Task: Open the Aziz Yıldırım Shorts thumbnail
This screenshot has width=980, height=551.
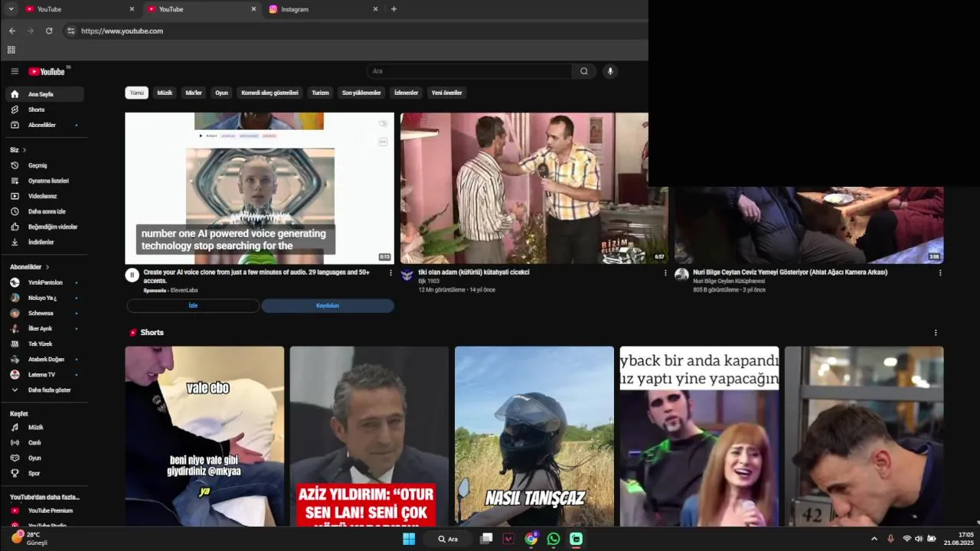Action: 369,436
